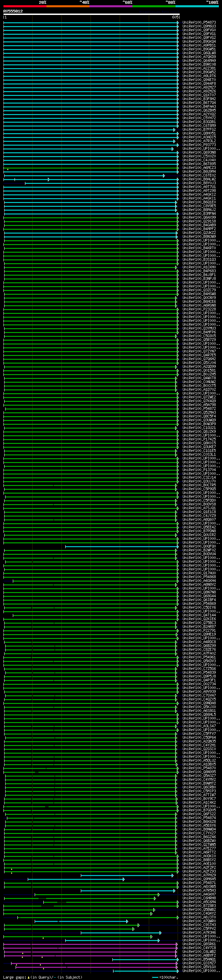Click the query end position 605
This screenshot has width=222, height=980.
click(175, 17)
